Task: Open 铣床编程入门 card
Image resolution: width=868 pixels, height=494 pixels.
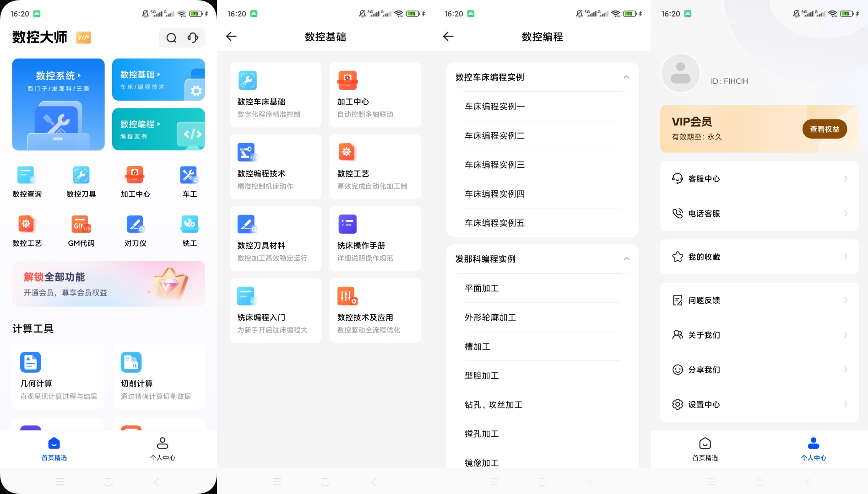Action: [276, 310]
